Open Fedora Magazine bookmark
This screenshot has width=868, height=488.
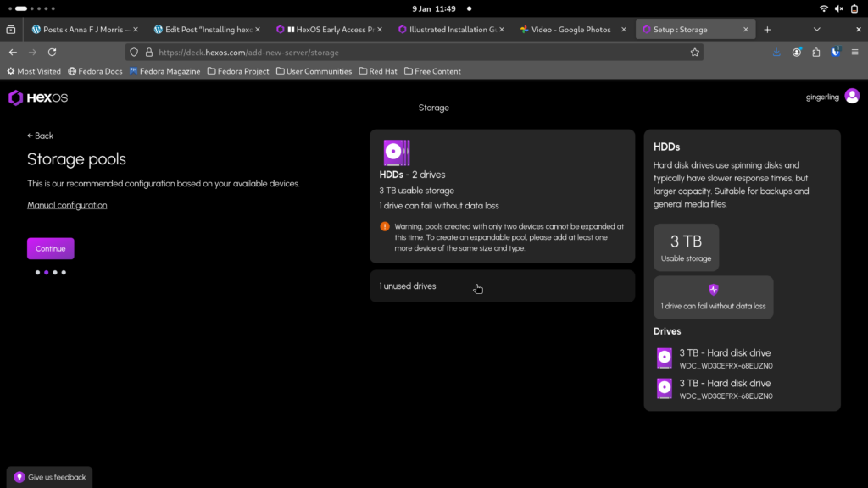click(x=164, y=71)
